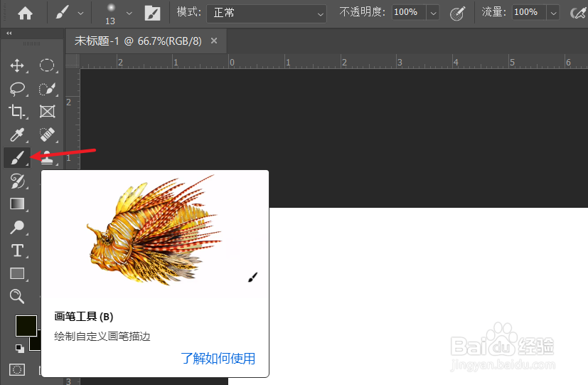
Task: Toggle pressure for opacity icon
Action: point(457,14)
